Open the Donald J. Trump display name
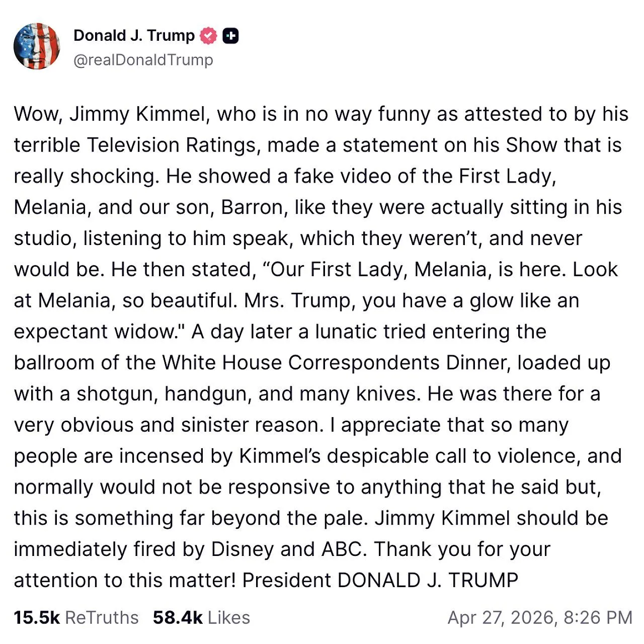The image size is (644, 644). point(134,36)
